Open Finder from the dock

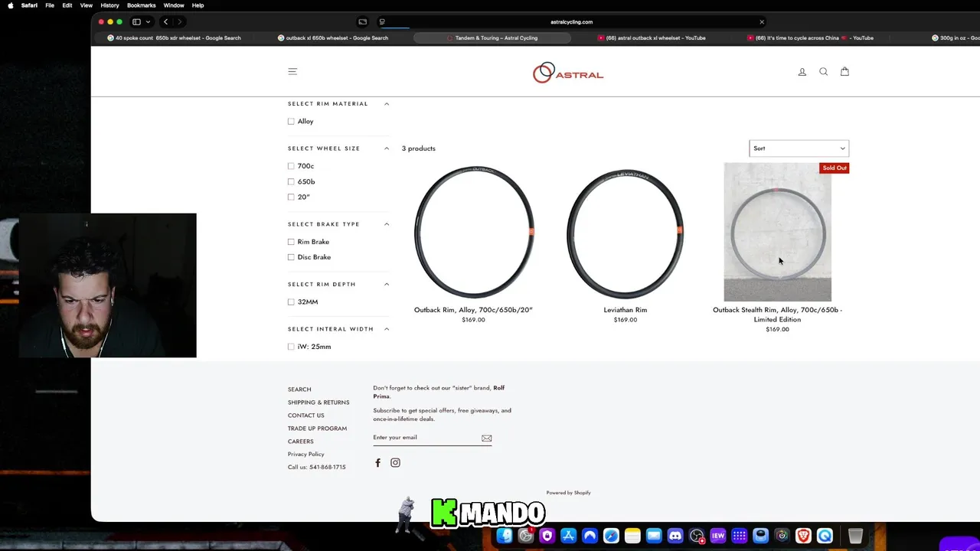505,536
